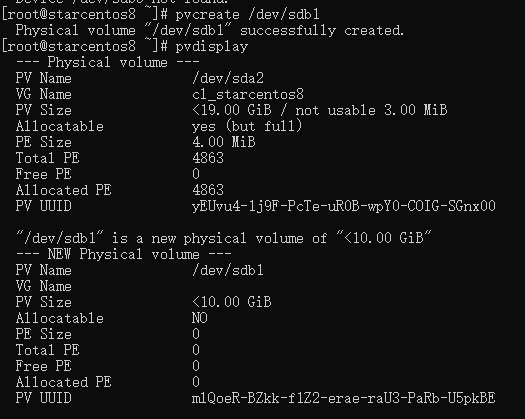Screen dimensions: 525x419
Task: Click the cl_starcentos8 VG Name value
Action: [x=248, y=94]
